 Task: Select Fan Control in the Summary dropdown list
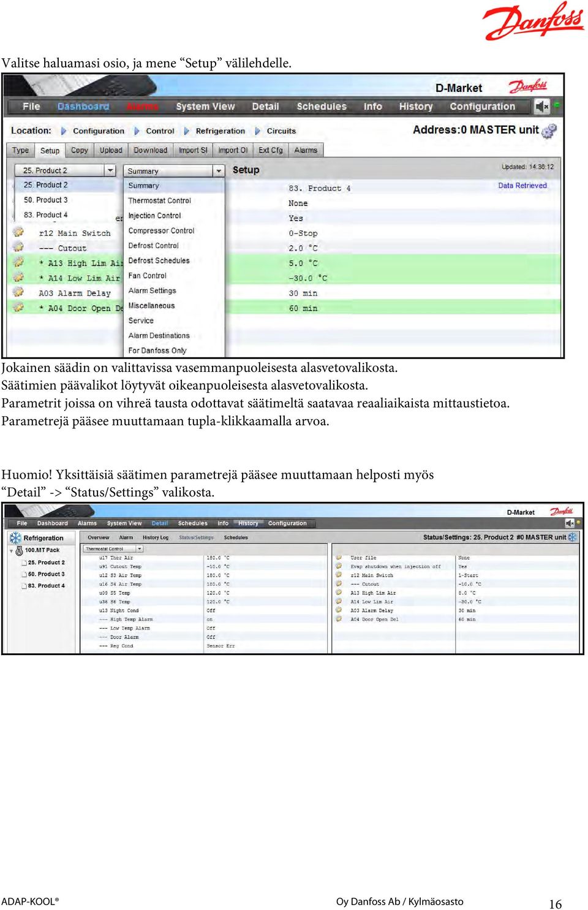[x=148, y=276]
